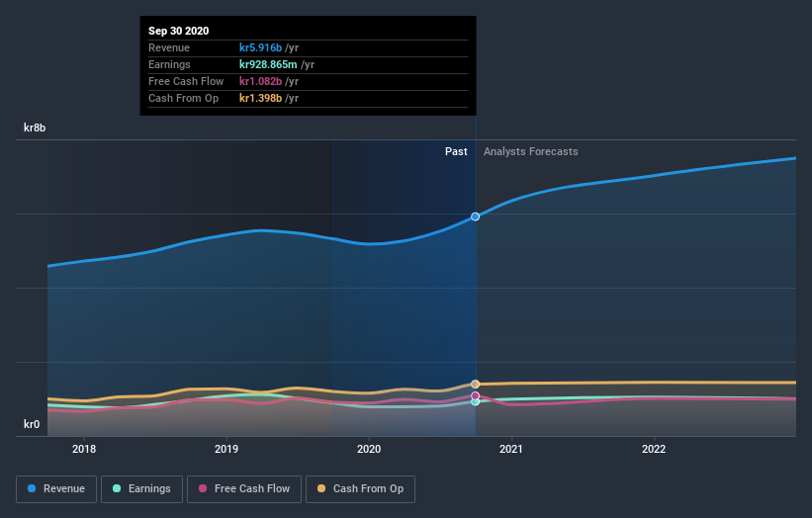The image size is (812, 518).
Task: Click the kr1.082b free cash flow value
Action: (260, 81)
